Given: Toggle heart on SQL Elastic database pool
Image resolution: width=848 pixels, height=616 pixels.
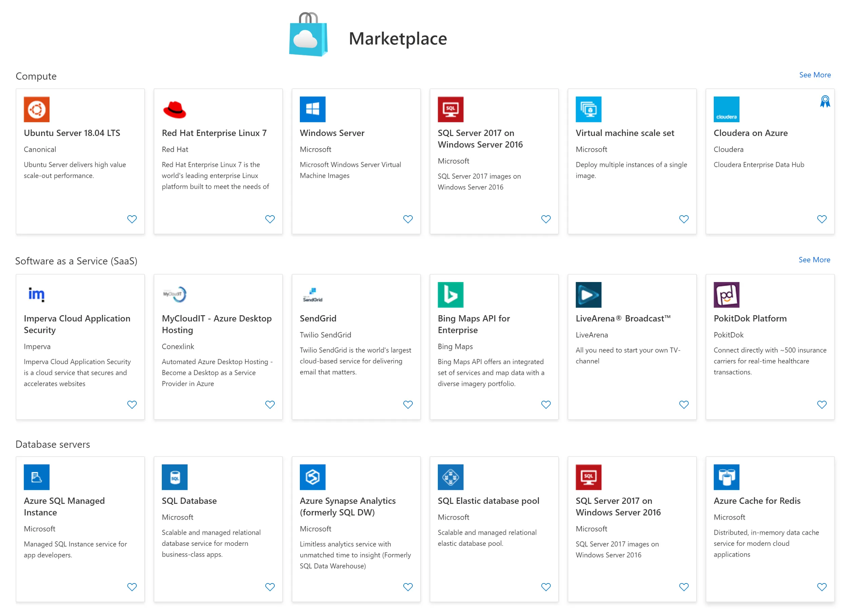Looking at the screenshot, I should coord(546,587).
